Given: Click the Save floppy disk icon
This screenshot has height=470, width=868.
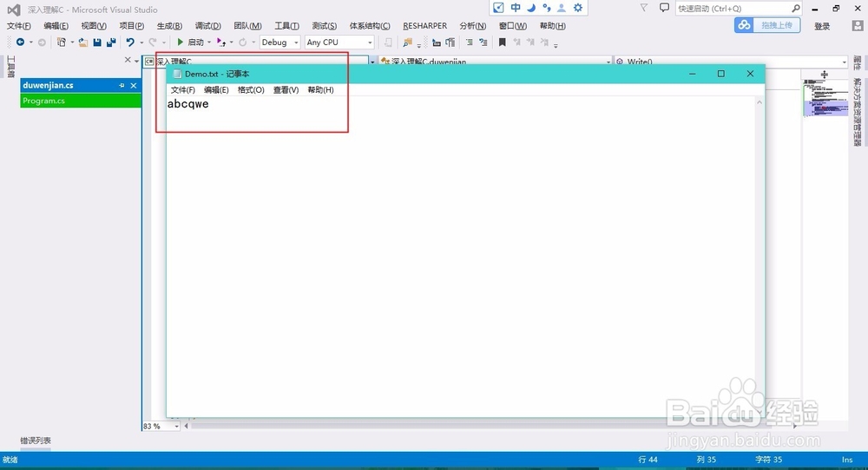Looking at the screenshot, I should coord(97,42).
